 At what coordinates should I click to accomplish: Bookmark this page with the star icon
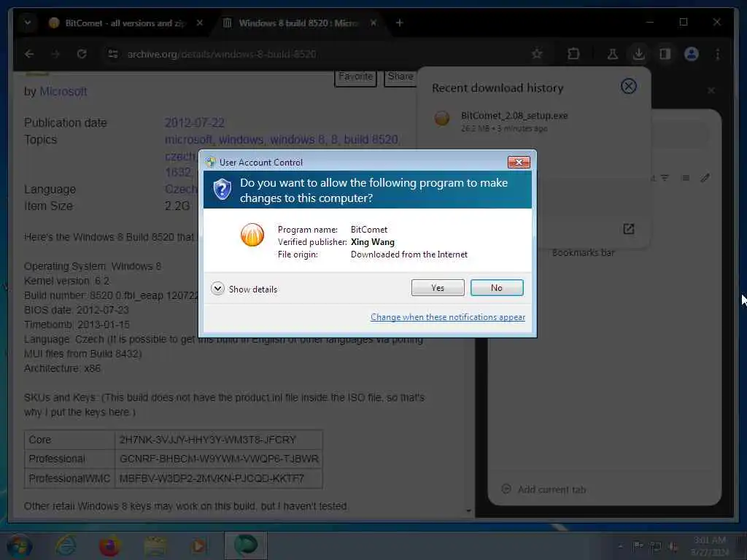537,54
